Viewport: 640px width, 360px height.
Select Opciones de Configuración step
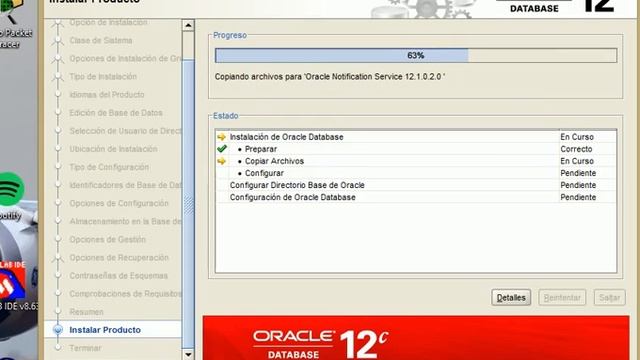pos(119,203)
